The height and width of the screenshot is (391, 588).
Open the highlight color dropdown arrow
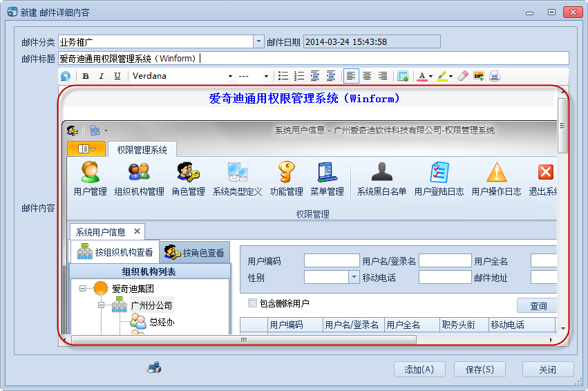pyautogui.click(x=451, y=77)
